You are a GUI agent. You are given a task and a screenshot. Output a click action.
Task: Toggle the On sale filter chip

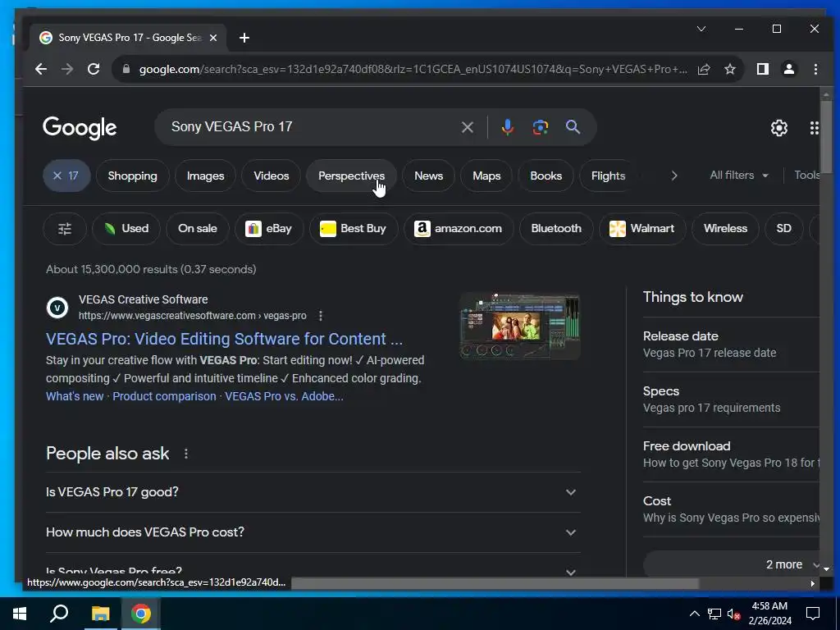tap(197, 229)
